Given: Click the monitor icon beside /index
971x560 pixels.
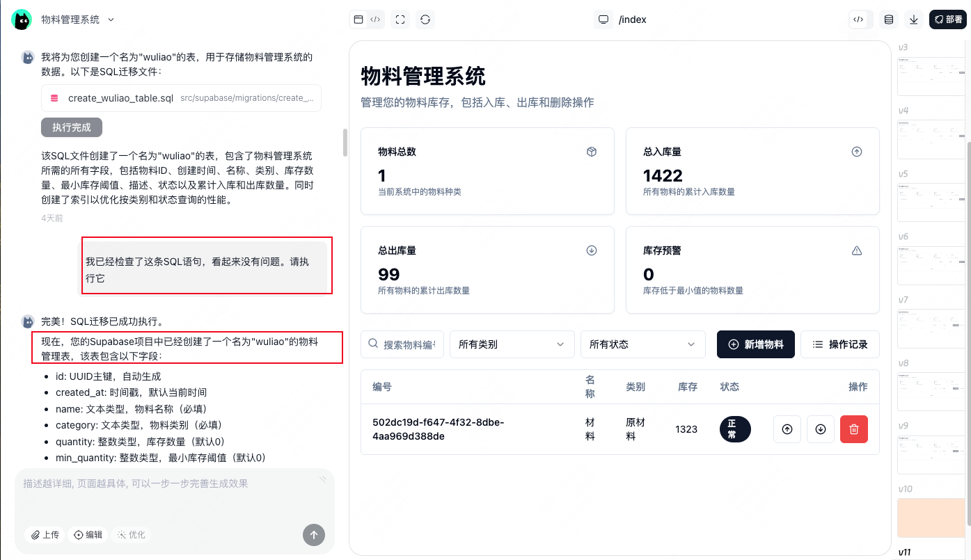Looking at the screenshot, I should pyautogui.click(x=603, y=19).
